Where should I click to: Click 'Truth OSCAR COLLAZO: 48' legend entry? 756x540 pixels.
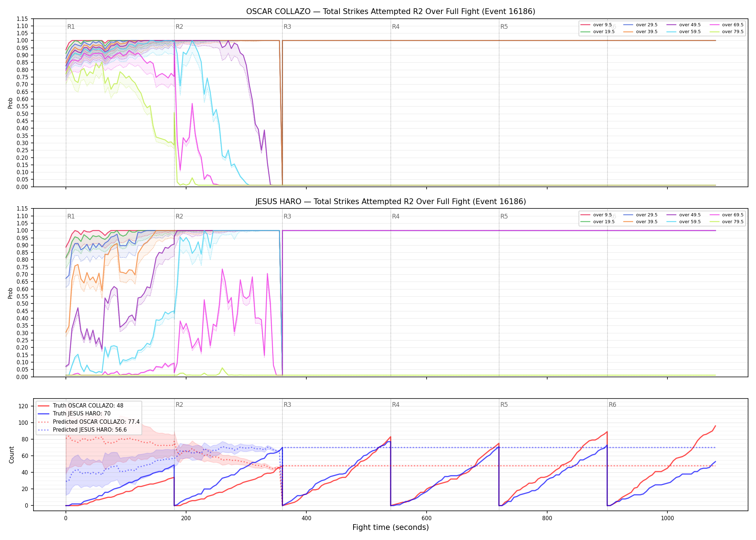coord(80,406)
